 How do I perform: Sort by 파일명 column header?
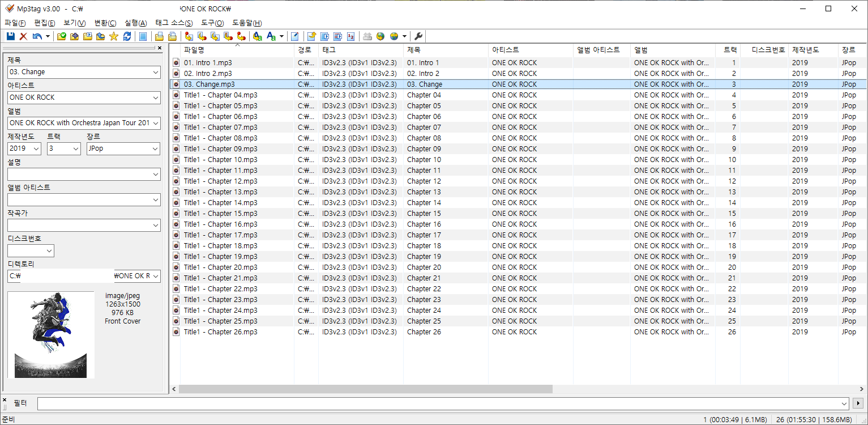pyautogui.click(x=237, y=50)
